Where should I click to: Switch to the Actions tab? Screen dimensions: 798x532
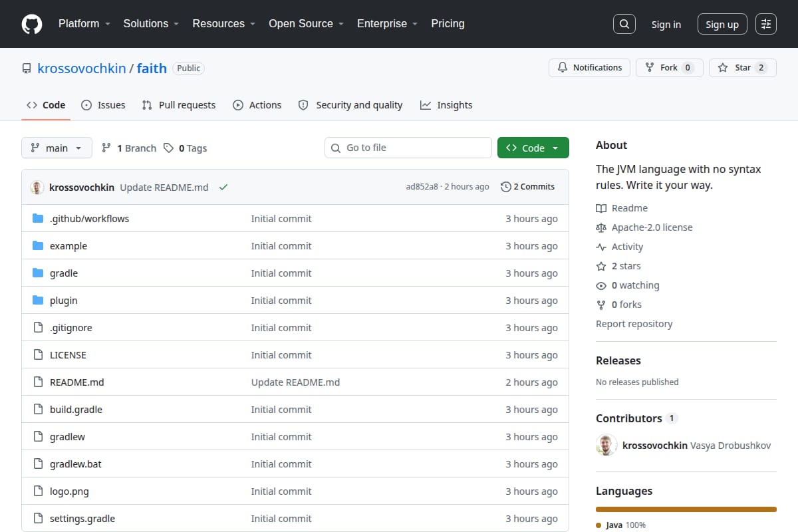[x=257, y=105]
